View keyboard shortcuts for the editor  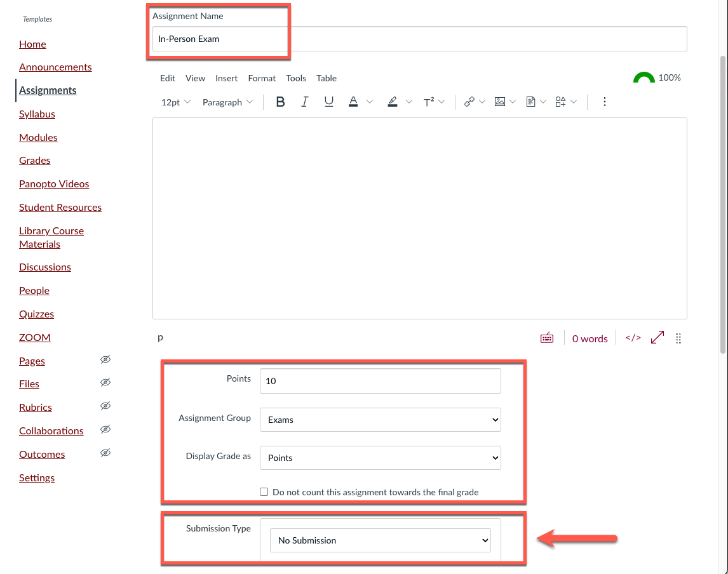click(547, 338)
